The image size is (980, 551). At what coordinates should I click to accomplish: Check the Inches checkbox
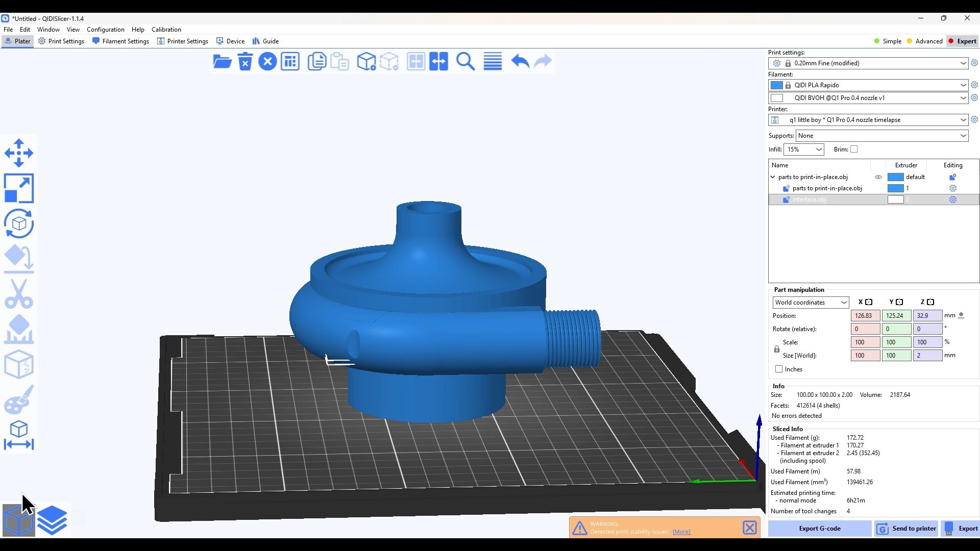779,369
